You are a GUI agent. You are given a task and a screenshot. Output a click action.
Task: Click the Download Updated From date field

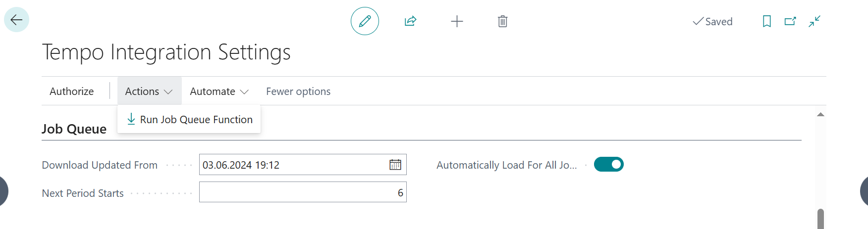pos(292,165)
